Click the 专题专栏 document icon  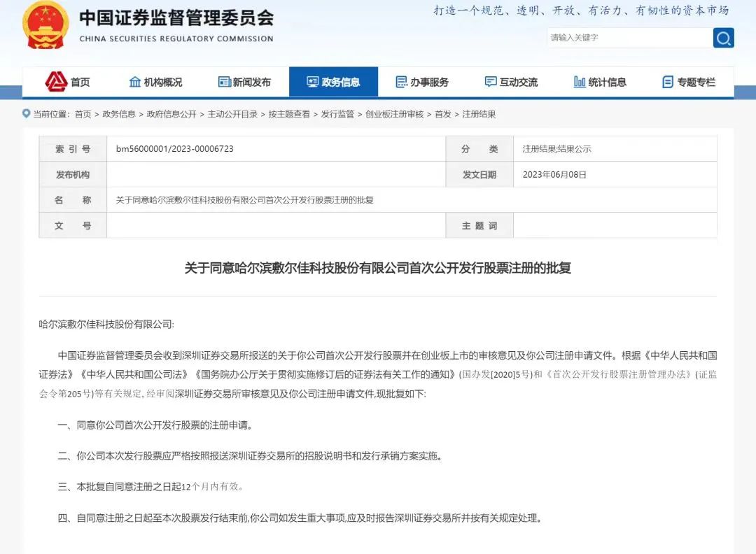(x=668, y=81)
